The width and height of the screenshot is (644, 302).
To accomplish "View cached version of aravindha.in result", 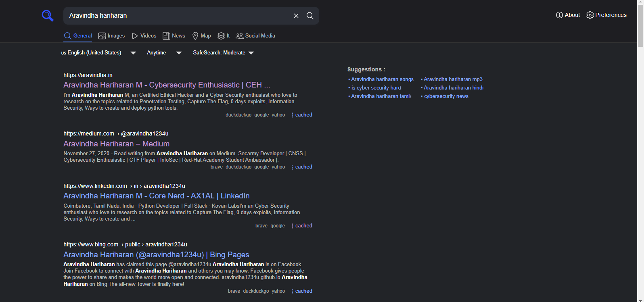I will click(303, 115).
